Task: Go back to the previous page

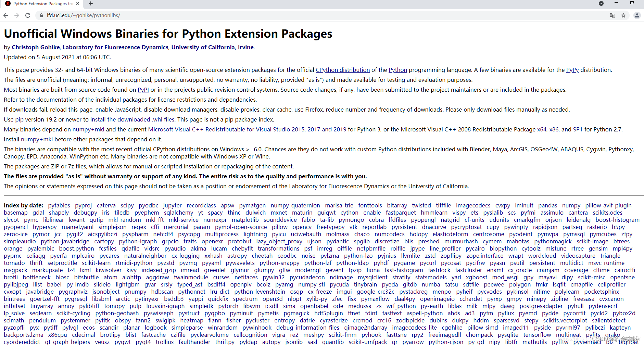Action: tap(6, 15)
